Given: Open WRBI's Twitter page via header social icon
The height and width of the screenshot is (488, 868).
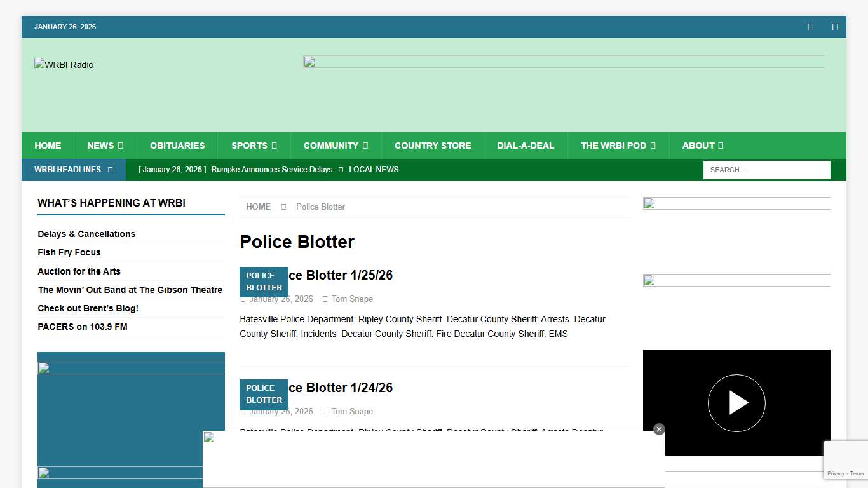Looking at the screenshot, I should pos(834,27).
